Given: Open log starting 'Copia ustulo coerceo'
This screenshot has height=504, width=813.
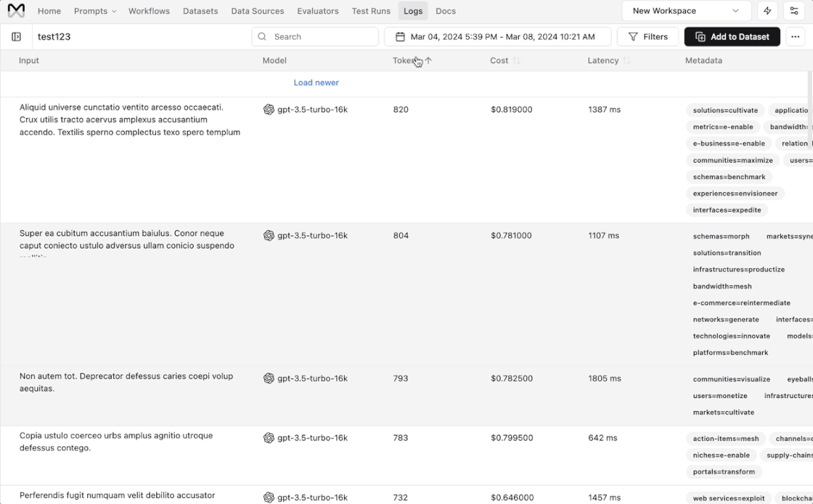Looking at the screenshot, I should tap(116, 442).
